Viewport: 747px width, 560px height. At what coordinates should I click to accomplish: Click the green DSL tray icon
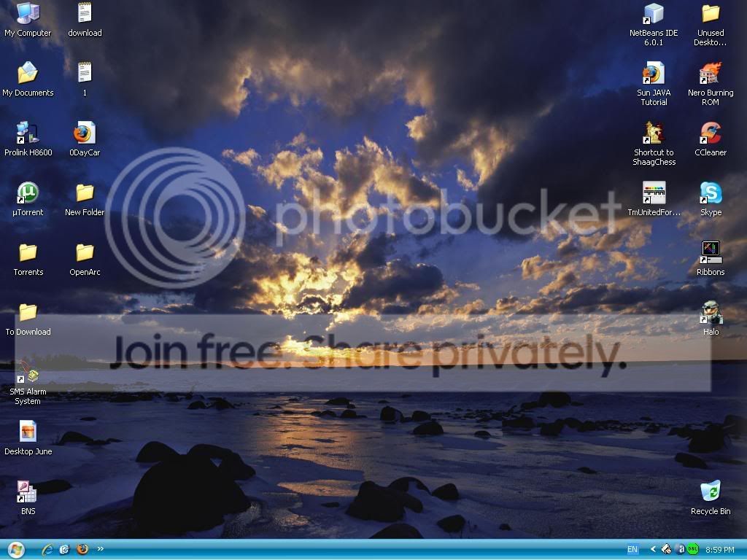tap(693, 549)
